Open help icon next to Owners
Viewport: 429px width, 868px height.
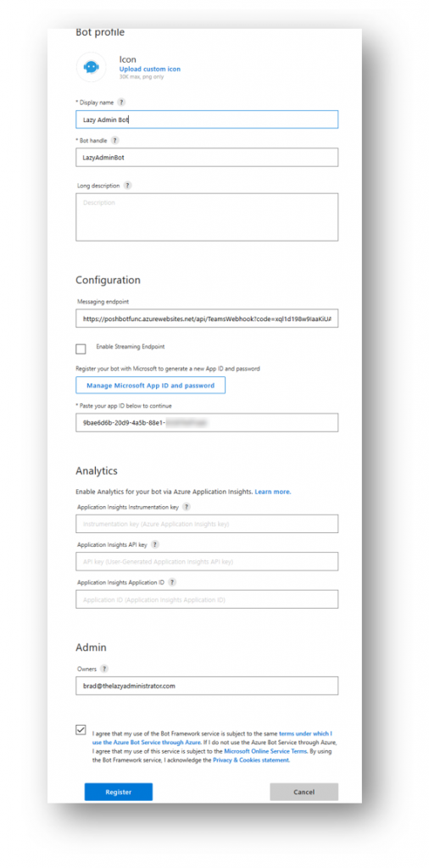104,669
